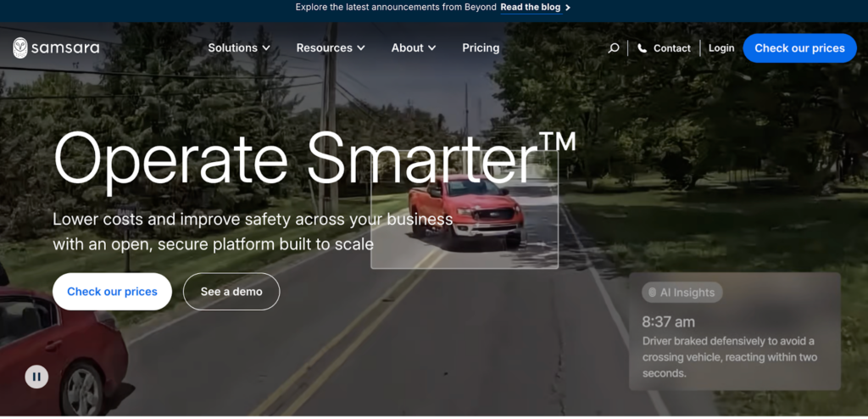Click the AI Insights badge
Image resolution: width=868 pixels, height=419 pixels.
pos(682,292)
